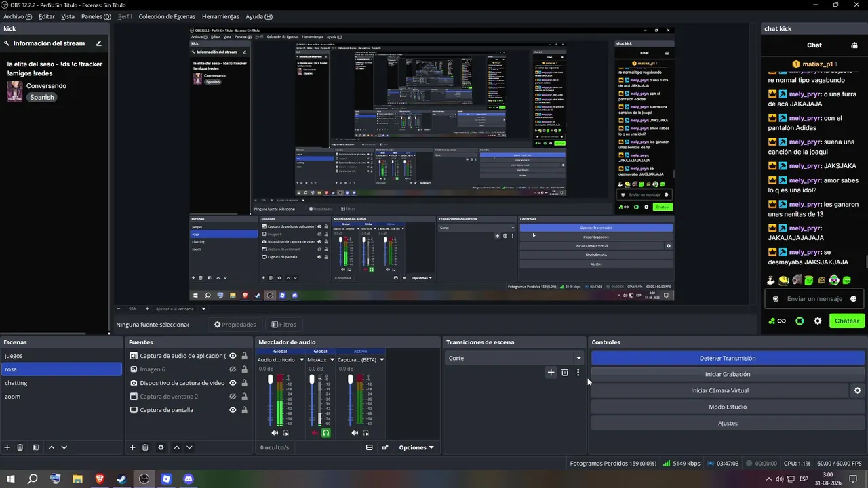The image size is (868, 488).
Task: Edit stream information with pencil icon
Action: pos(99,43)
